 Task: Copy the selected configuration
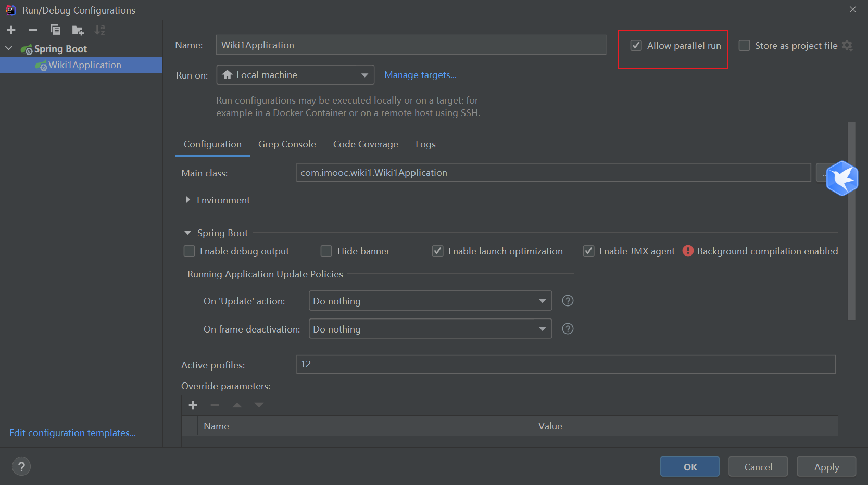click(x=55, y=30)
